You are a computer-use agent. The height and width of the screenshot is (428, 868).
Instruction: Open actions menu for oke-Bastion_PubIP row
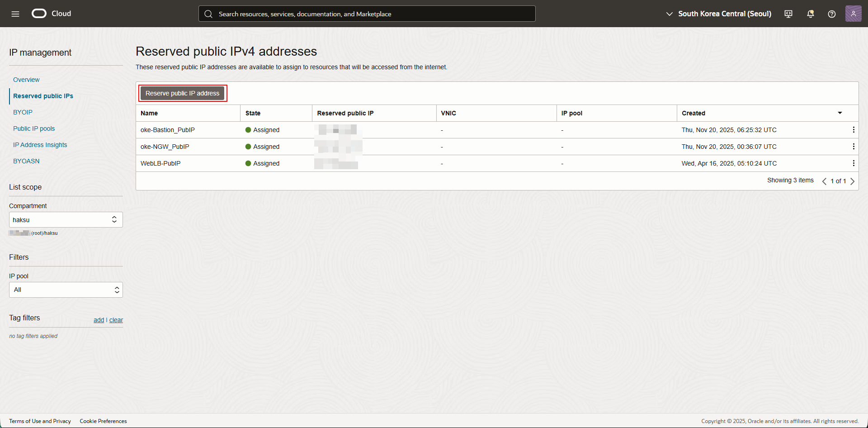click(853, 130)
